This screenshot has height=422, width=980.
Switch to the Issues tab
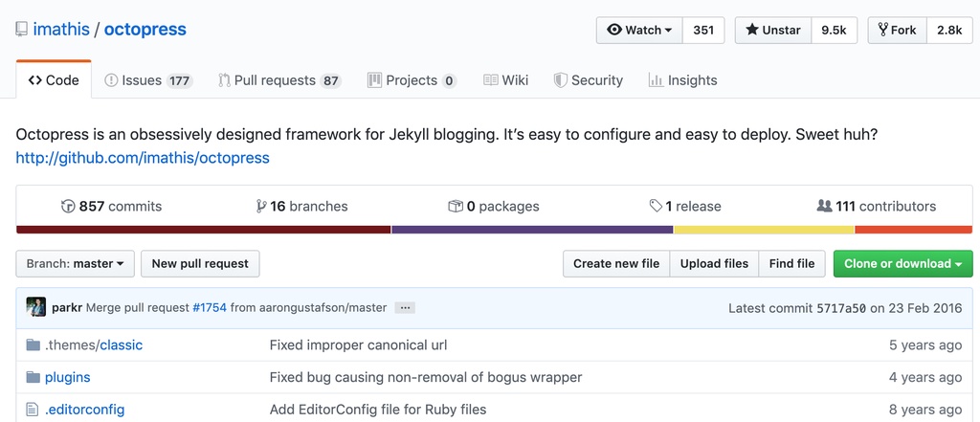click(x=148, y=80)
